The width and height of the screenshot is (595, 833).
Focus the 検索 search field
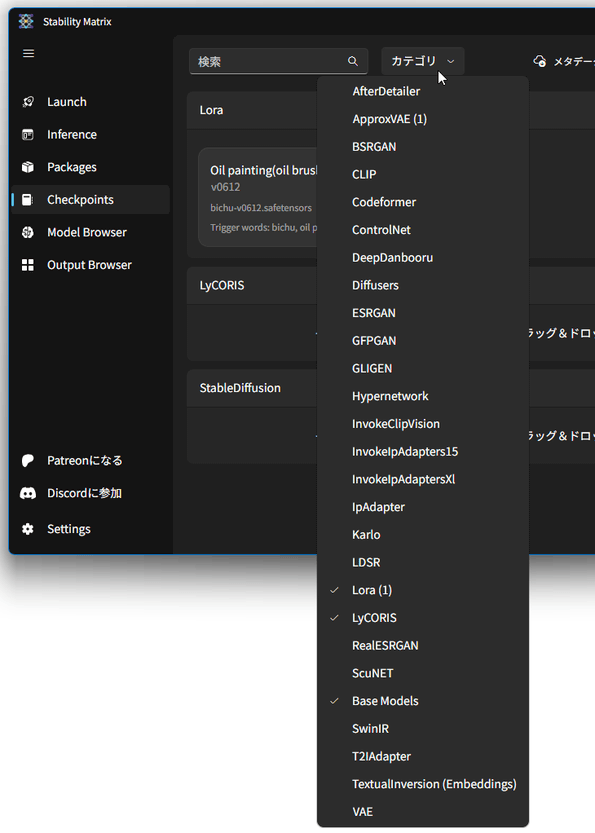278,61
